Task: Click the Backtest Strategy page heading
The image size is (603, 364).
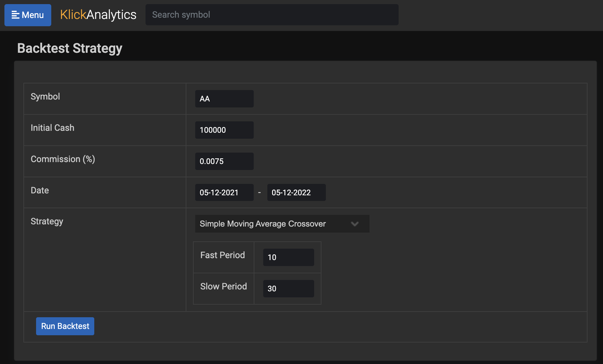Action: [x=70, y=48]
